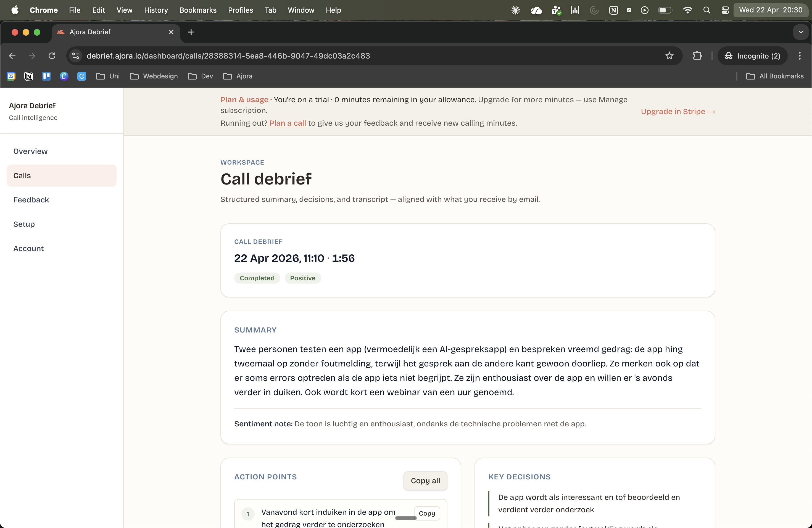This screenshot has width=812, height=528.
Task: Select the Ajora Debrief browser tab
Action: point(116,32)
